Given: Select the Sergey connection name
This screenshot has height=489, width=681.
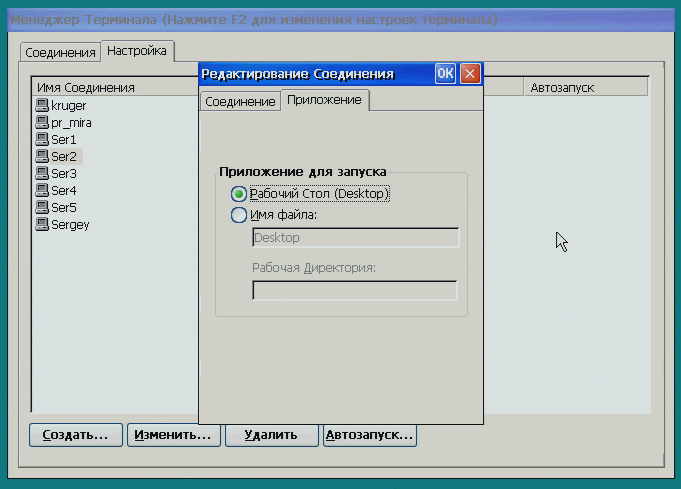Looking at the screenshot, I should point(70,225).
